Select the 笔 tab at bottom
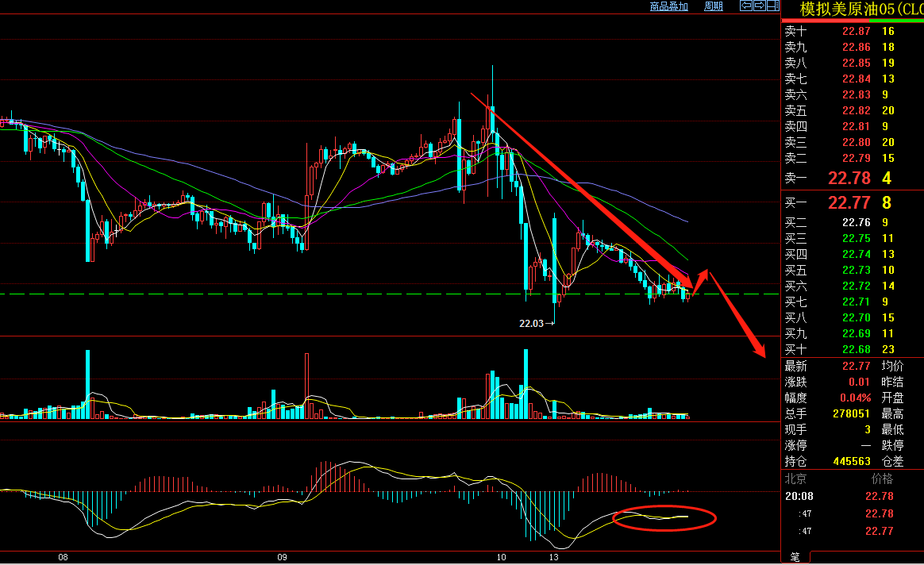 [795, 557]
